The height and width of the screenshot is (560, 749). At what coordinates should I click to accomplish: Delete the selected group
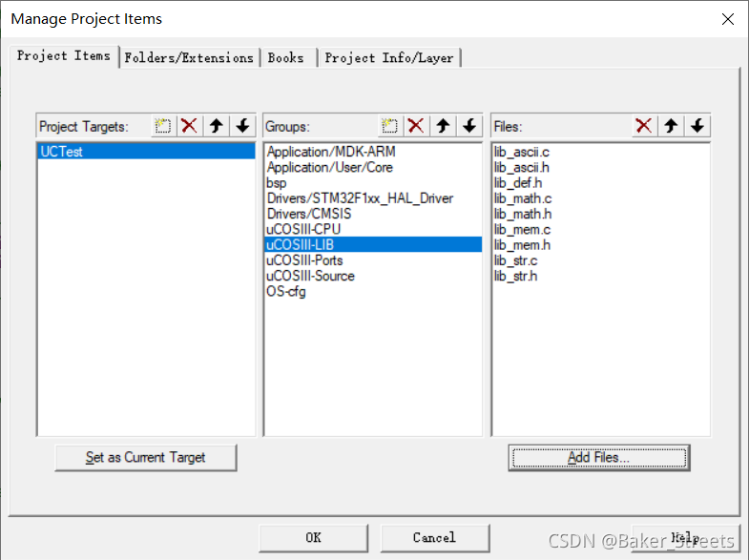click(416, 126)
